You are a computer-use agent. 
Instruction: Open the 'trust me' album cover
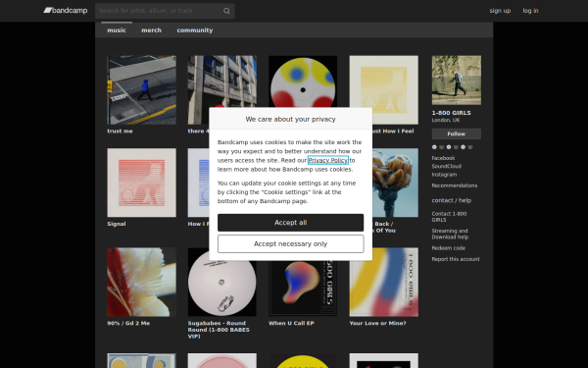click(x=141, y=90)
